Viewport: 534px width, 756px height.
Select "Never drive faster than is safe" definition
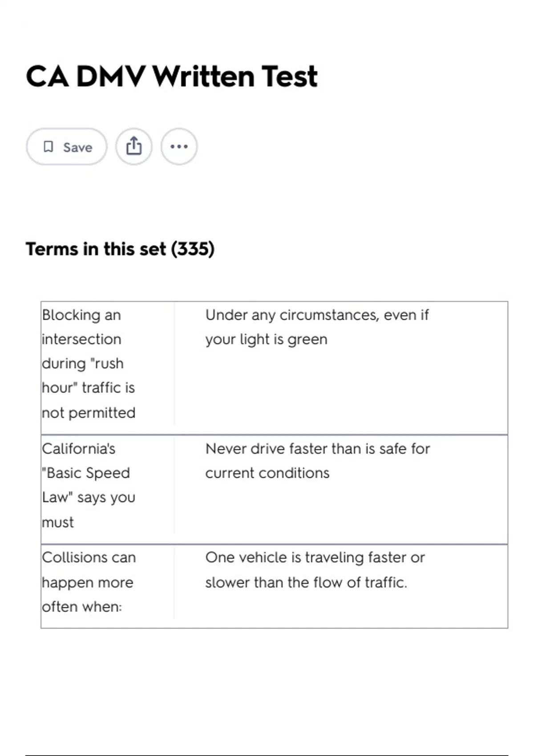click(x=317, y=449)
